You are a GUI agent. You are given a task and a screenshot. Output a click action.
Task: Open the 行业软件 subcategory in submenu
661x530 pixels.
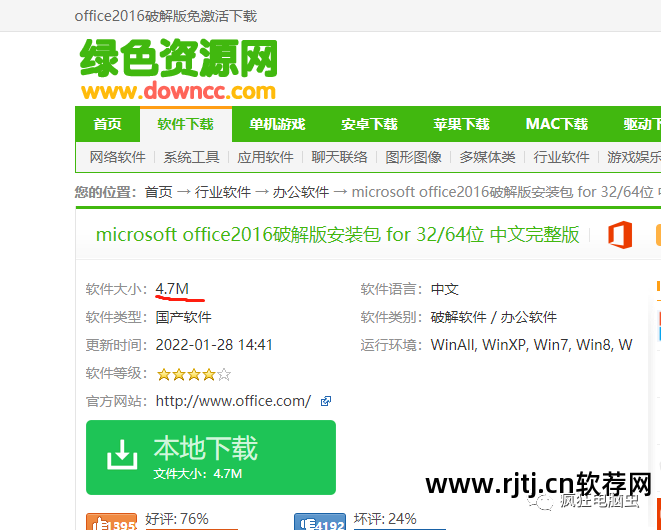point(561,157)
